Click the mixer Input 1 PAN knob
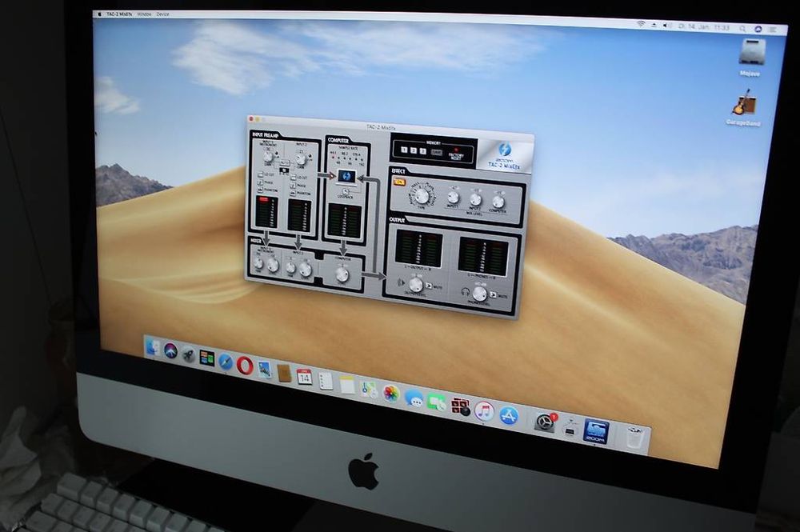Image resolution: width=800 pixels, height=532 pixels. click(x=258, y=263)
